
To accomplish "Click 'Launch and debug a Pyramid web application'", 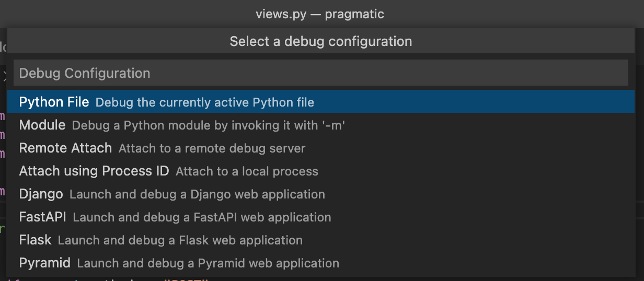I will 208,263.
